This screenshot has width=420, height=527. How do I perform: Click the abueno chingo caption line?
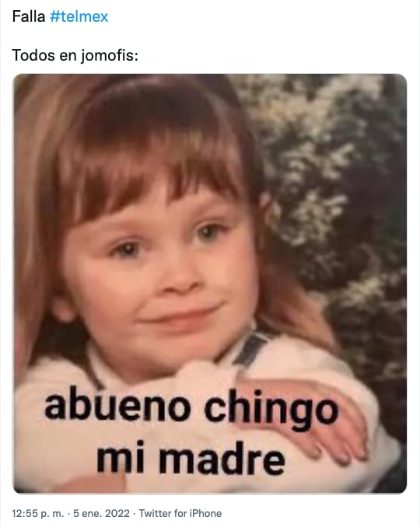(x=191, y=409)
